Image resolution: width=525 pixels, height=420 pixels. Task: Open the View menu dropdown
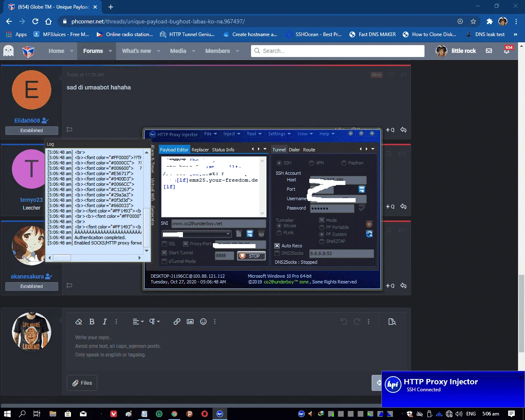(305, 134)
